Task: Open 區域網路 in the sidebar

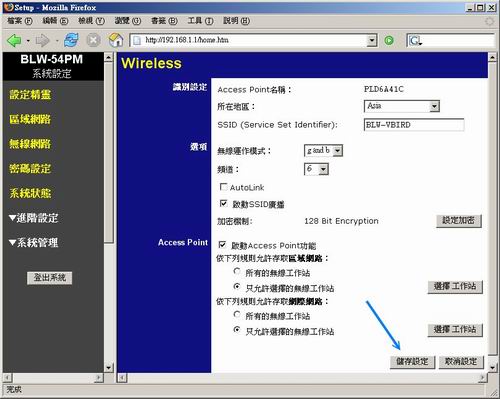Action: coord(30,119)
